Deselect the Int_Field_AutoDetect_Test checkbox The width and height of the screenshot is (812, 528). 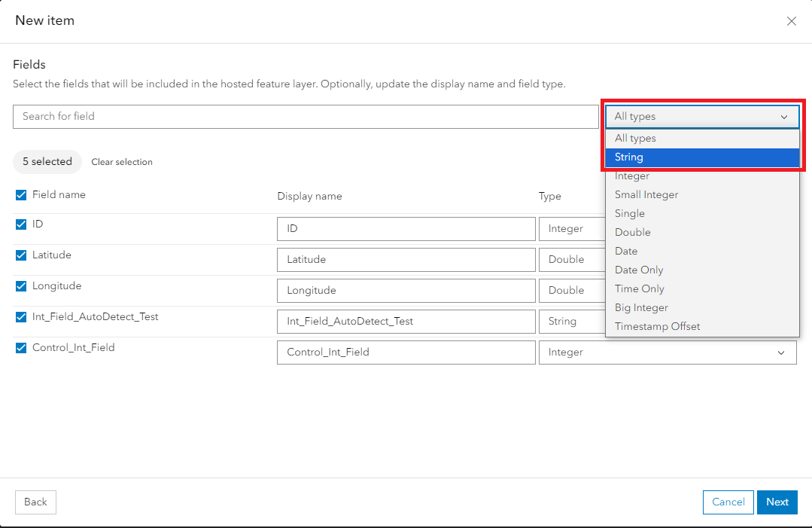(21, 317)
